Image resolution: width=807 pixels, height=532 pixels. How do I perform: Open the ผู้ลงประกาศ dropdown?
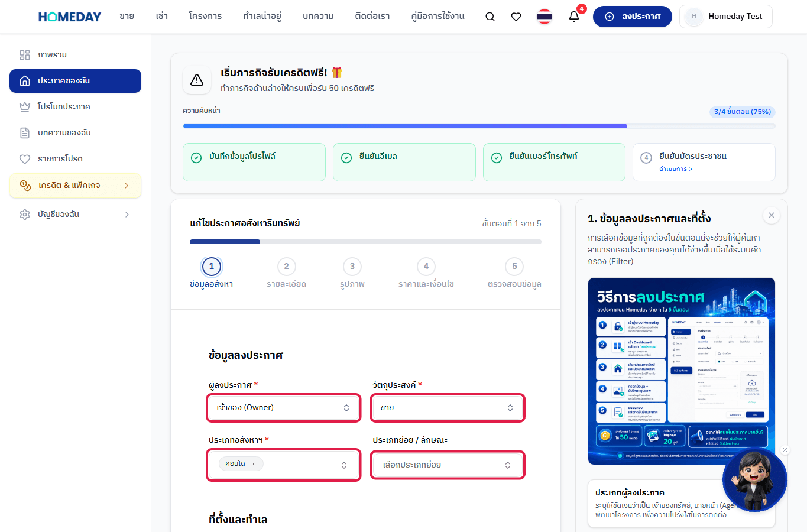284,408
